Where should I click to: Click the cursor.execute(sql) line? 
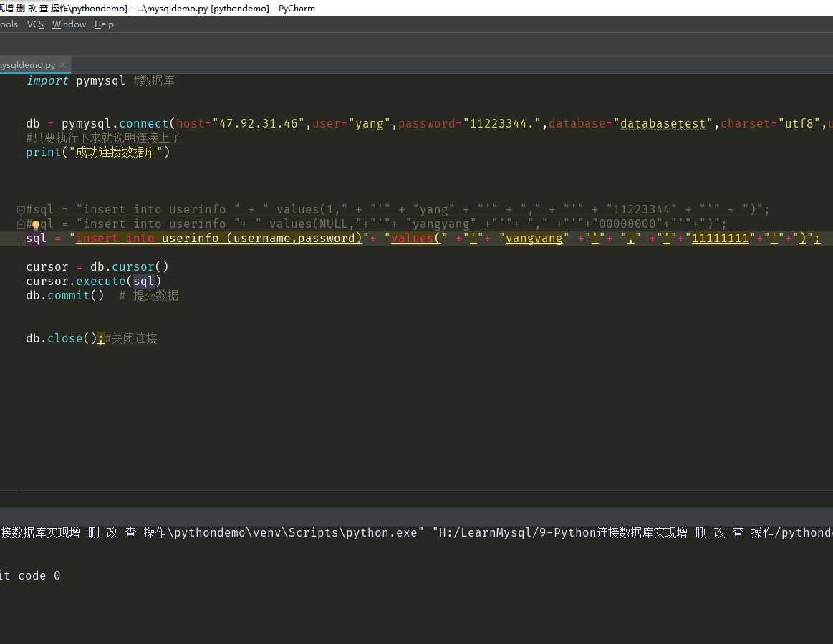tap(94, 282)
